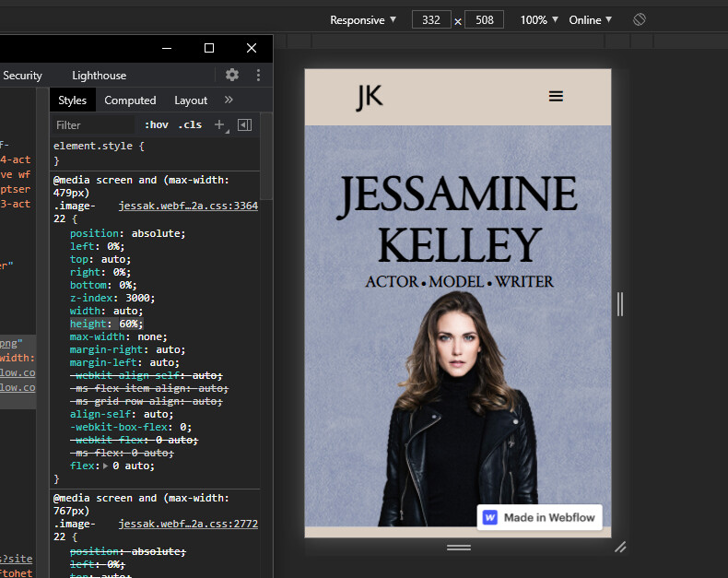This screenshot has height=578, width=728.
Task: Open the jessak.webf…2a.css:3364 source link
Action: [188, 206]
